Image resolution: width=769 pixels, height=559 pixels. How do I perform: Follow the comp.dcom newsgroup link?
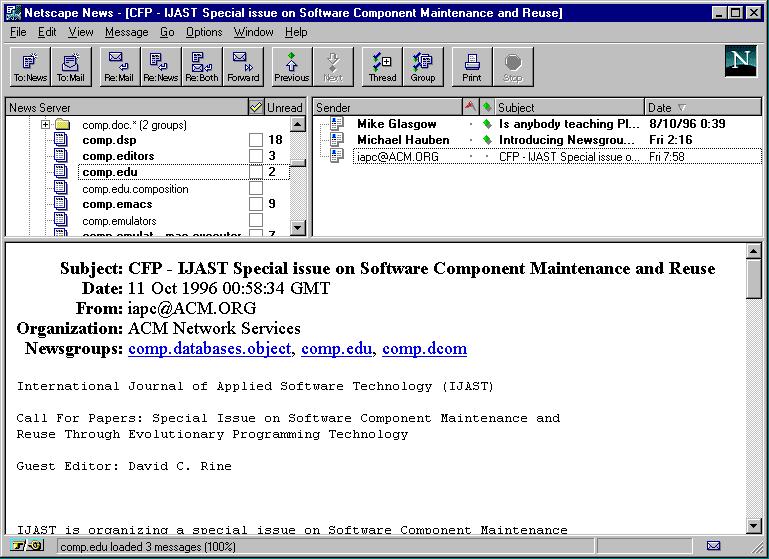click(424, 349)
